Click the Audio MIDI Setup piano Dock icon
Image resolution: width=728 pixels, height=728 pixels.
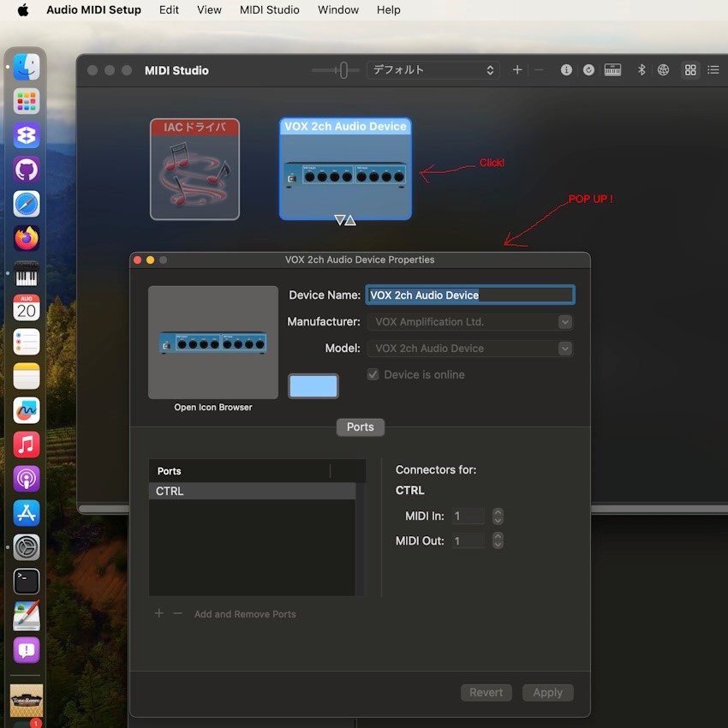tap(27, 273)
